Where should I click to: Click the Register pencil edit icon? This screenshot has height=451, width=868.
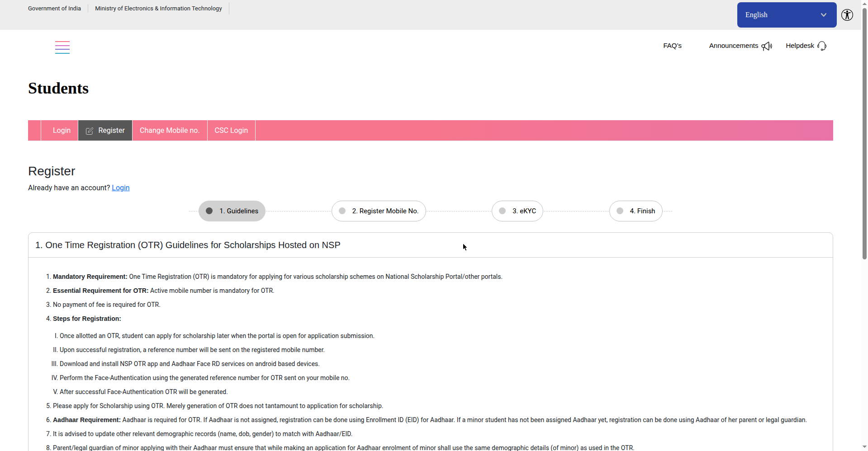(x=90, y=131)
